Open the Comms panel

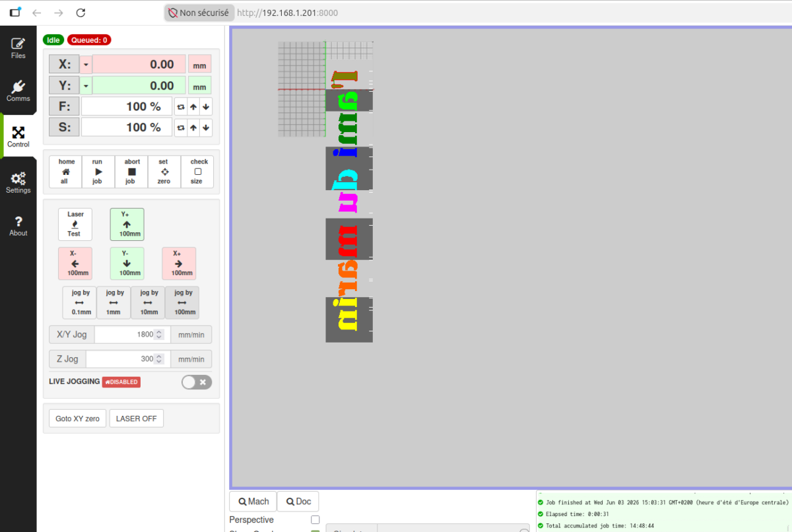[18, 91]
